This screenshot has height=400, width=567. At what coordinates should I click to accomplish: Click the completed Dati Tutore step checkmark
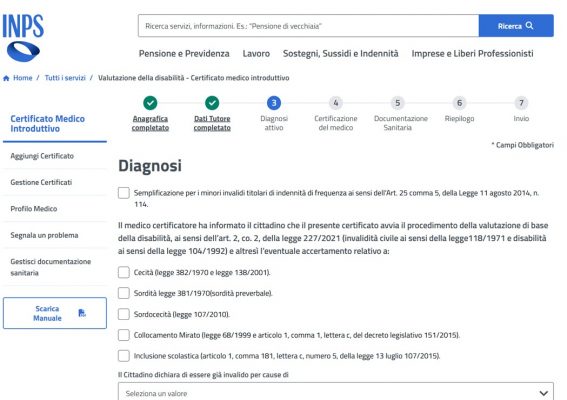(x=212, y=103)
